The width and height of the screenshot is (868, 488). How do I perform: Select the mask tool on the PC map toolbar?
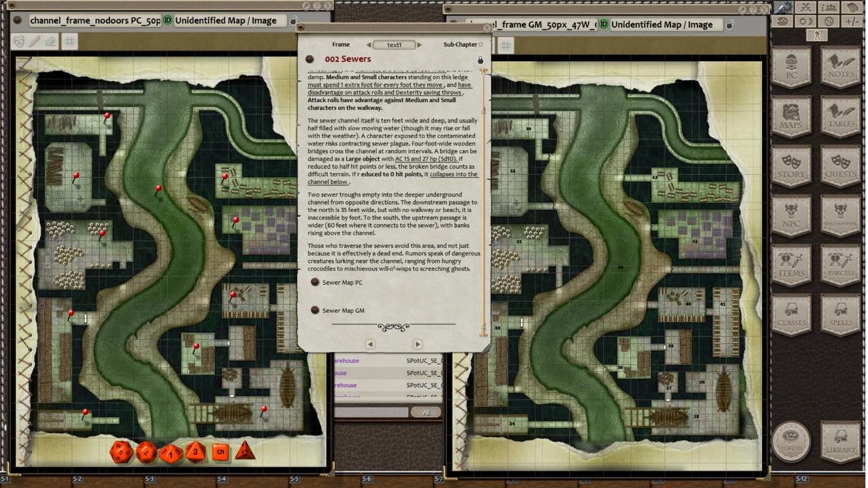pos(18,42)
